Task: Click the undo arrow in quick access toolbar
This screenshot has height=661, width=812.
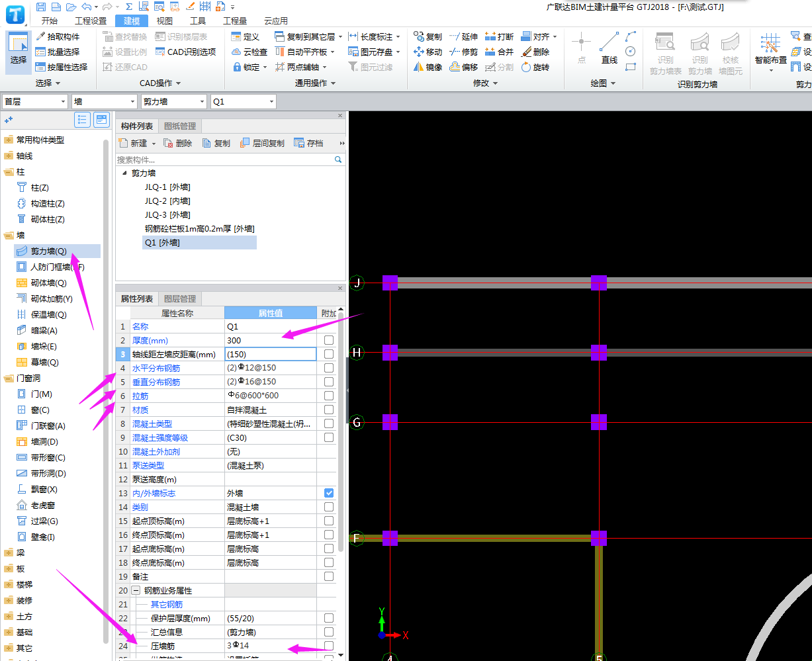Action: click(x=87, y=7)
